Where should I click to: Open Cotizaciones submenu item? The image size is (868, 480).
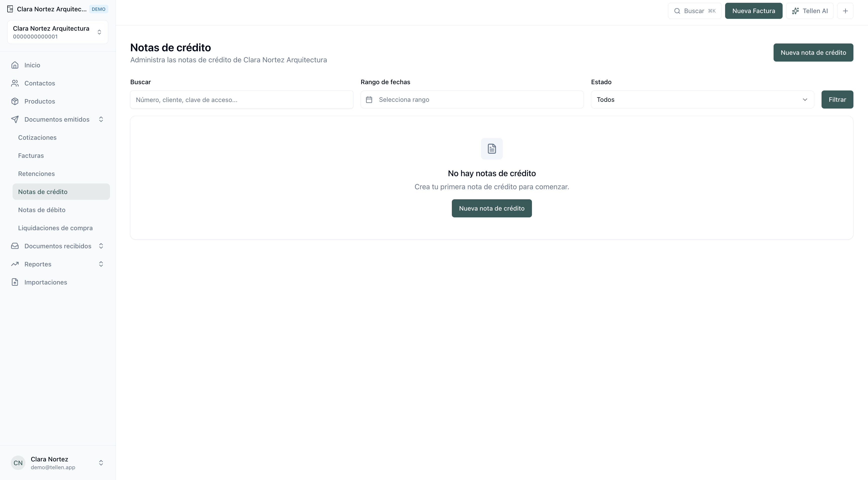61,137
